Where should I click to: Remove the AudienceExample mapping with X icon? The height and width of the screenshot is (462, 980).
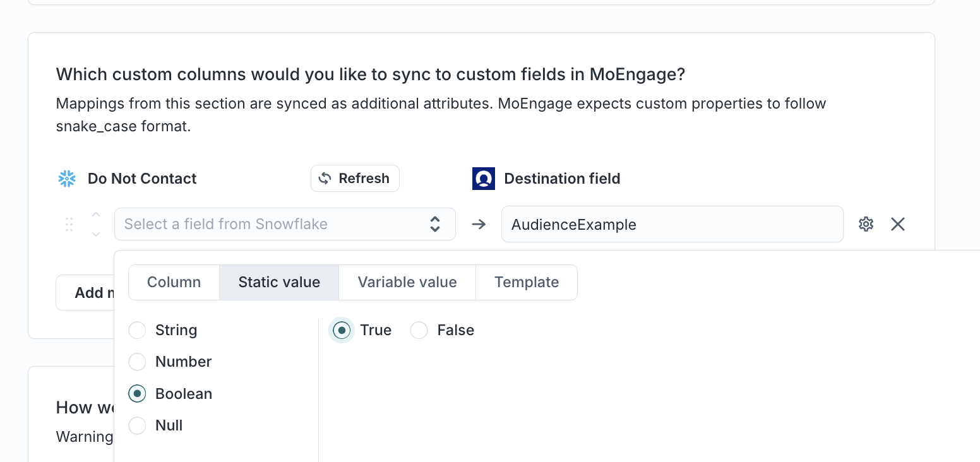coord(898,224)
